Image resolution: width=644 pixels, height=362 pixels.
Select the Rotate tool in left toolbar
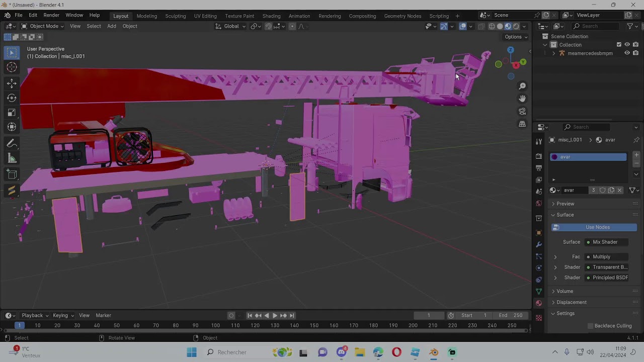[12, 98]
